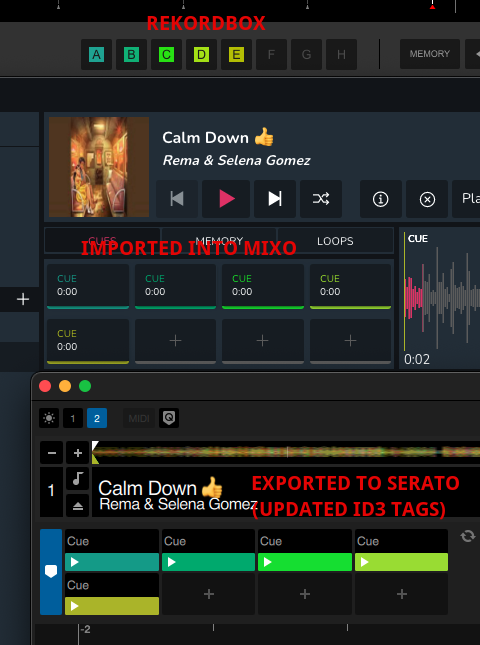Viewport: 480px width, 645px height.
Task: Click the music note icon on deck 1
Action: click(x=77, y=478)
